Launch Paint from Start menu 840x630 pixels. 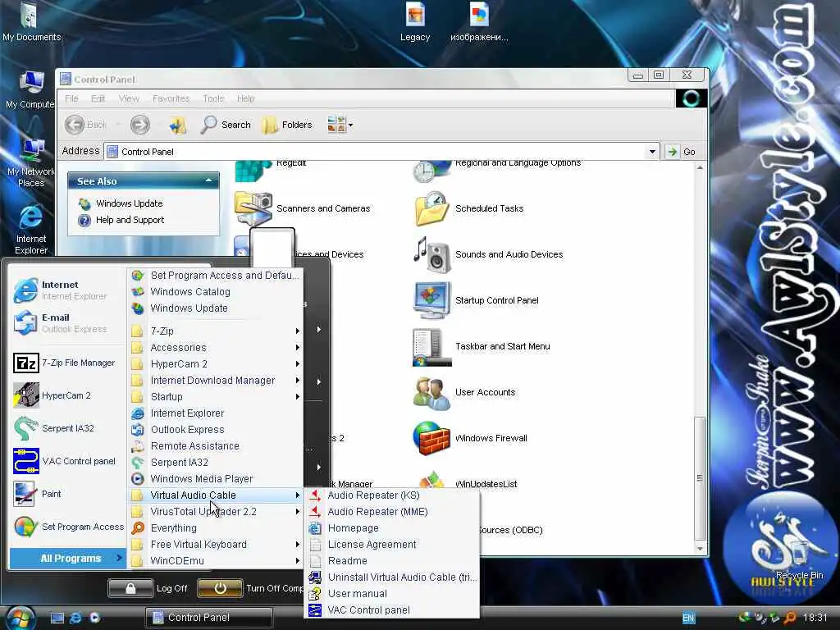pos(66,494)
